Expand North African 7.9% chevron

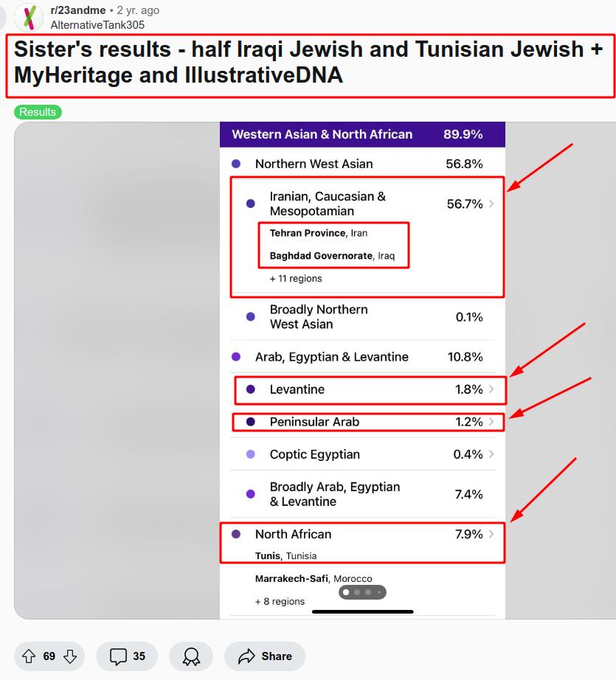491,534
